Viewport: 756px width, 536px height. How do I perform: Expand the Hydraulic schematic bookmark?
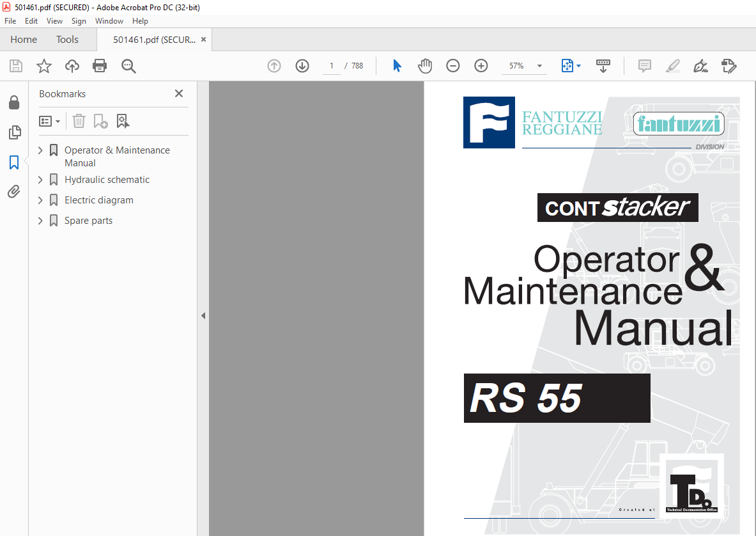point(40,180)
